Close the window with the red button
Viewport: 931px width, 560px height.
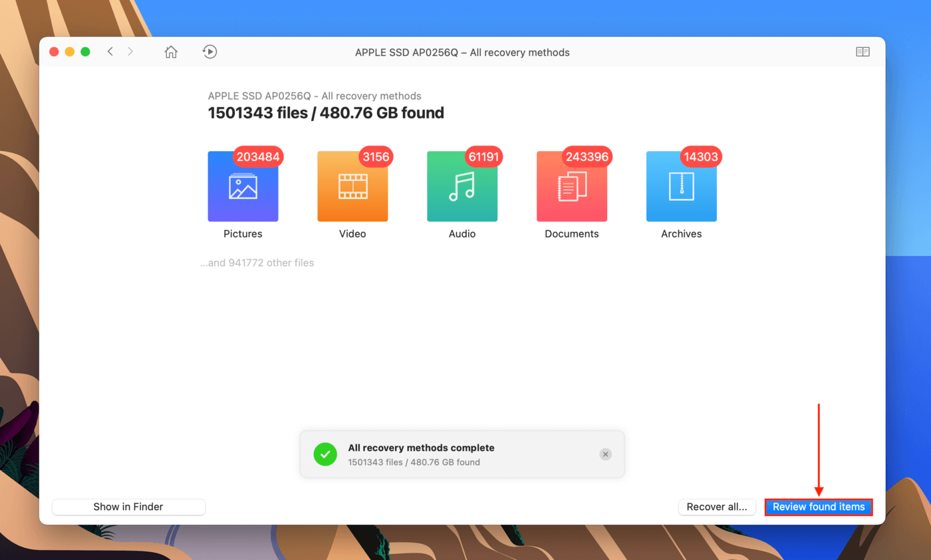[x=54, y=52]
